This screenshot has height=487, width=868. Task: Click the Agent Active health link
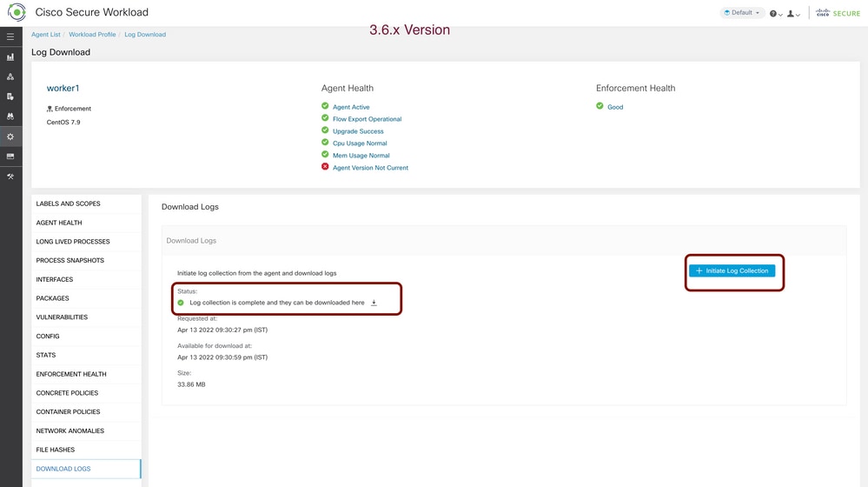351,107
